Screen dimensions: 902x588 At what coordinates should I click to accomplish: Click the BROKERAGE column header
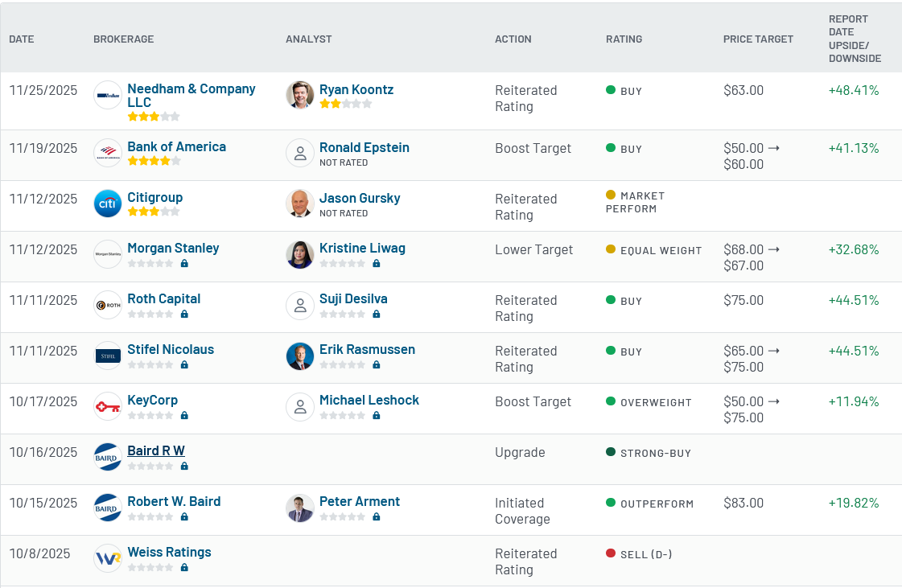124,39
